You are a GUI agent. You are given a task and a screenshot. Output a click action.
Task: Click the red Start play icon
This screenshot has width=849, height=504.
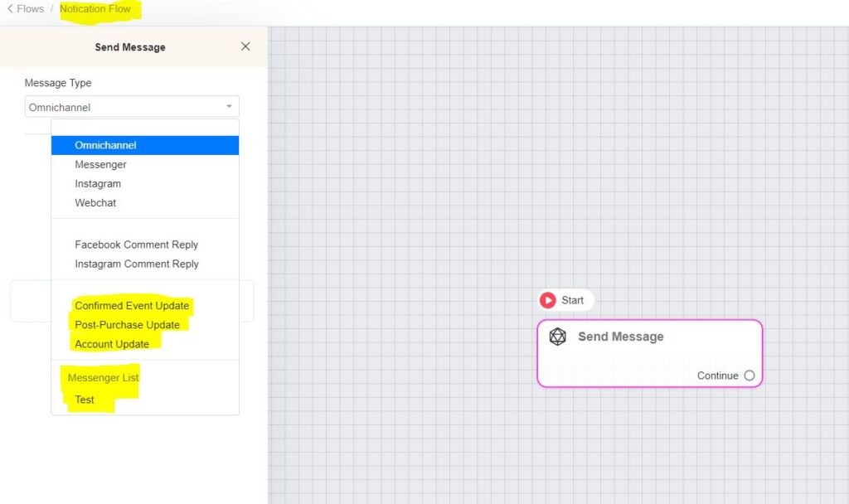(548, 300)
